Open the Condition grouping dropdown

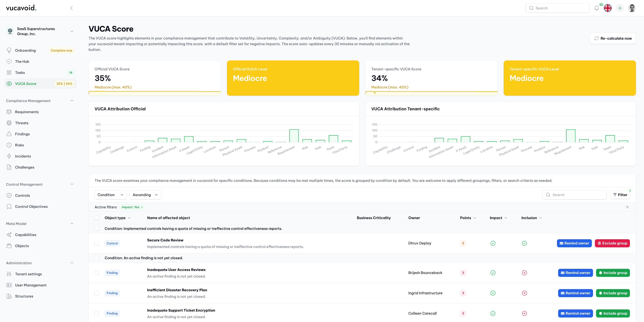tap(110, 195)
